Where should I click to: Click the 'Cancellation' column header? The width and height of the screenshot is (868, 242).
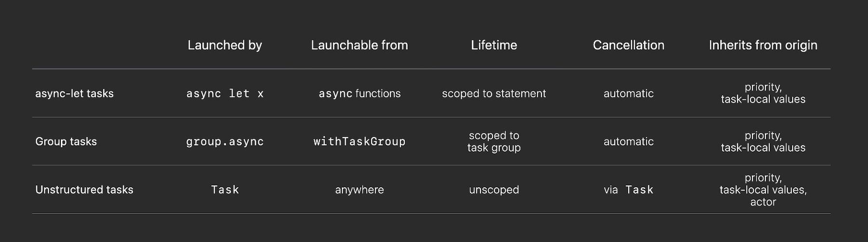[628, 45]
